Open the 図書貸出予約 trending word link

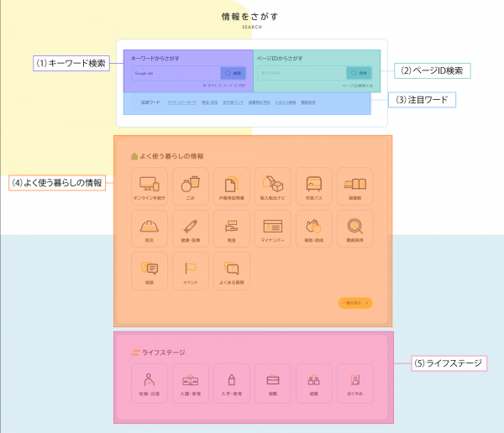(x=259, y=102)
